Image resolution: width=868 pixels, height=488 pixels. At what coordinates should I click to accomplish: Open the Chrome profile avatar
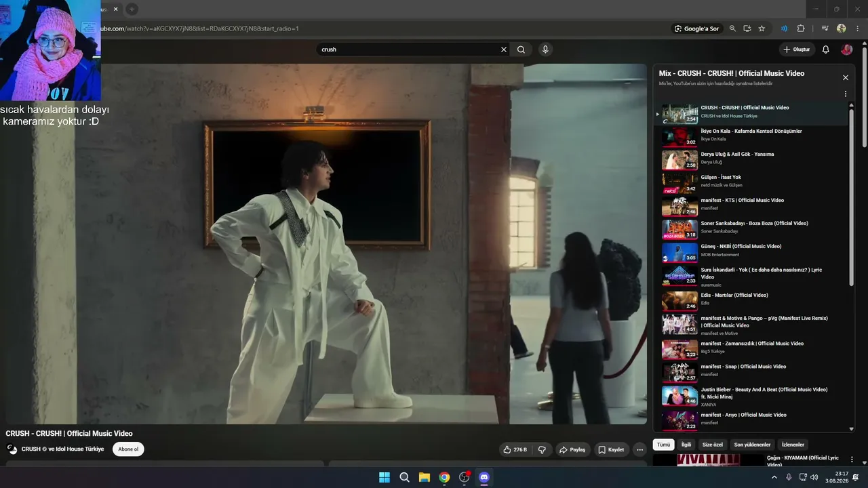pos(842,28)
